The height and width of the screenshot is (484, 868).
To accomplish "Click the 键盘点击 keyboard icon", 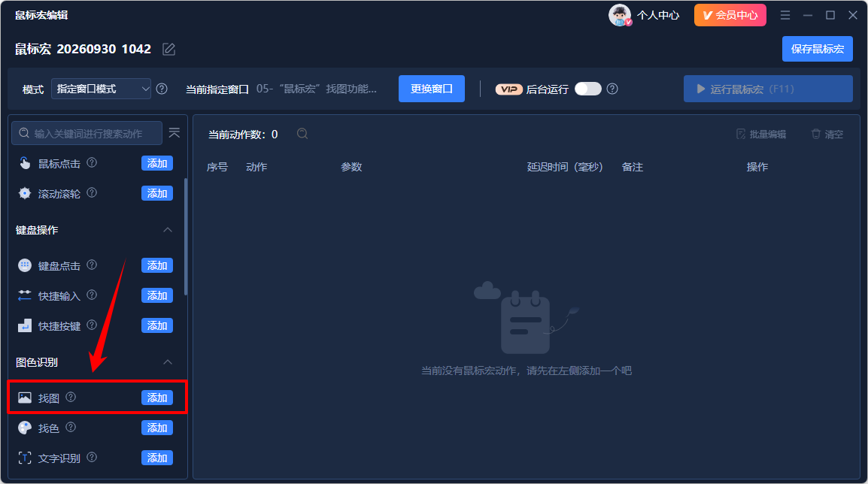I will tap(25, 265).
